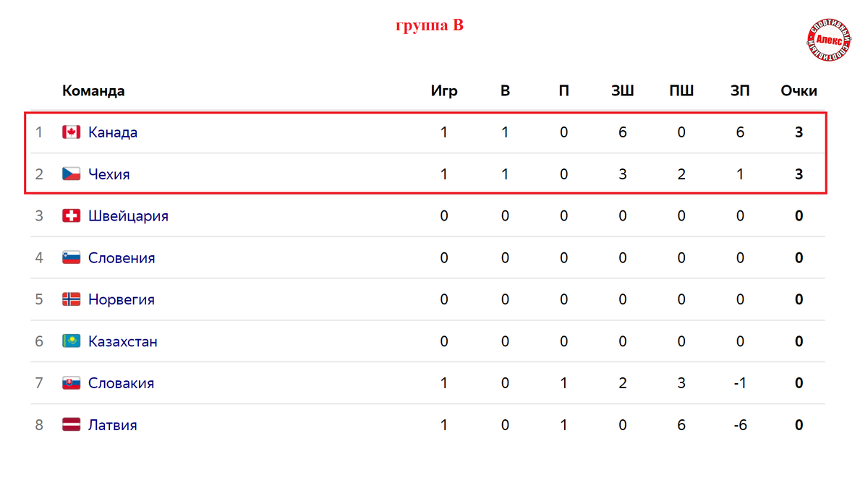Click the Kazakhstan flag icon
The image size is (868, 488).
point(71,341)
